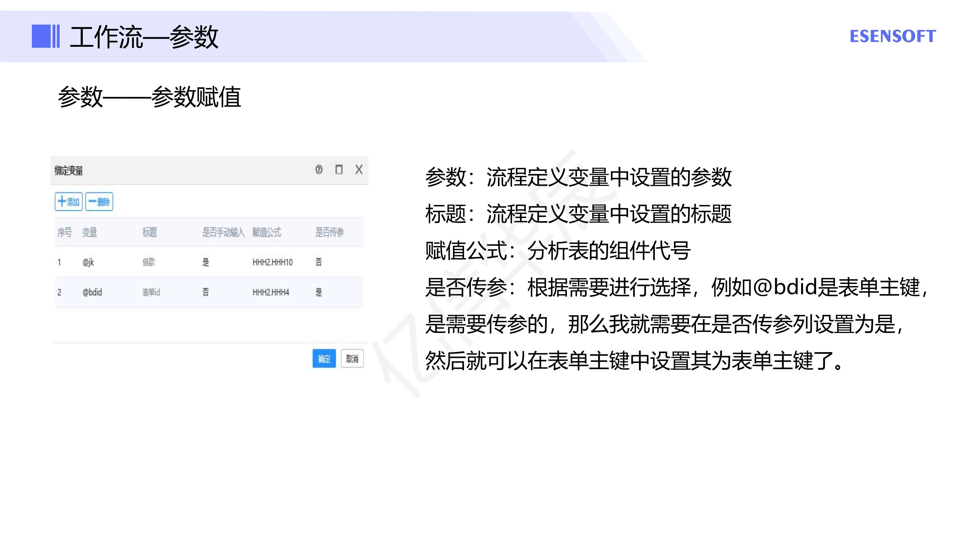Click the 添加 add button
This screenshot has height=551, width=980.
tap(69, 202)
